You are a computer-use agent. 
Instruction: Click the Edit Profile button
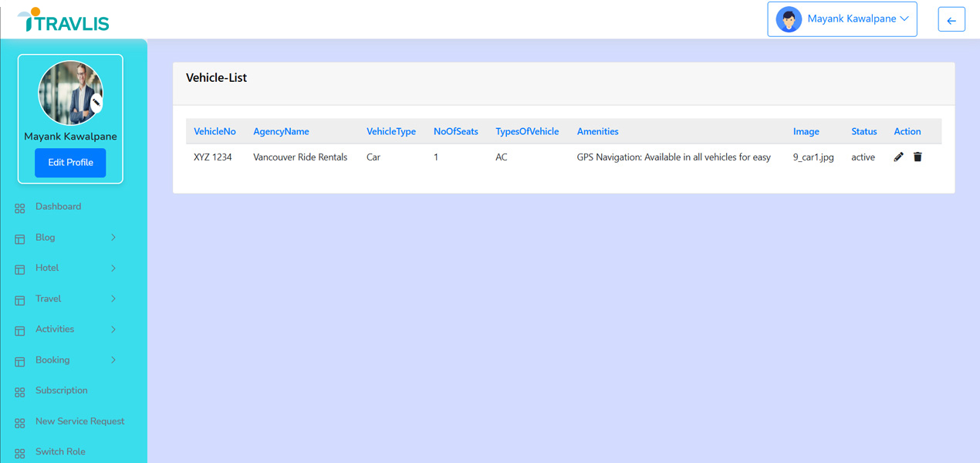pyautogui.click(x=69, y=163)
